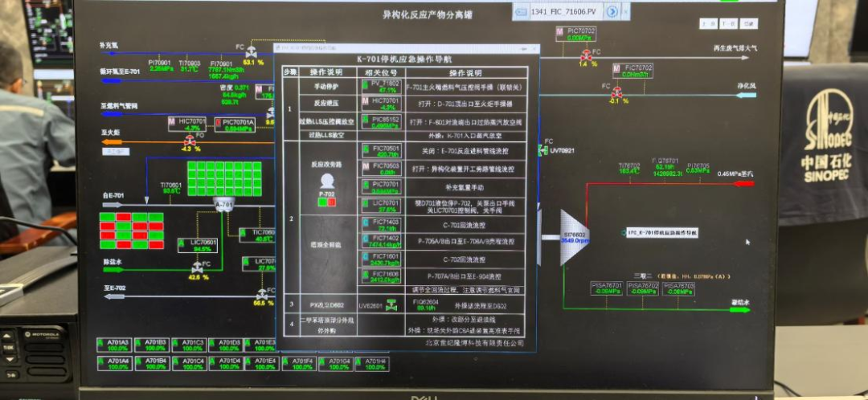868x400 pixels.
Task: Click the rightmost navigation button at top right
Action: coord(749,24)
